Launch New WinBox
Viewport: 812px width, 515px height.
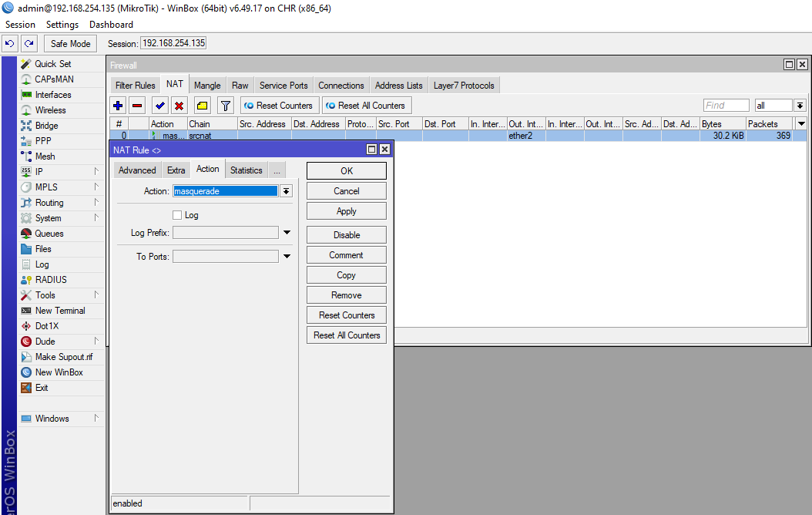click(x=59, y=372)
